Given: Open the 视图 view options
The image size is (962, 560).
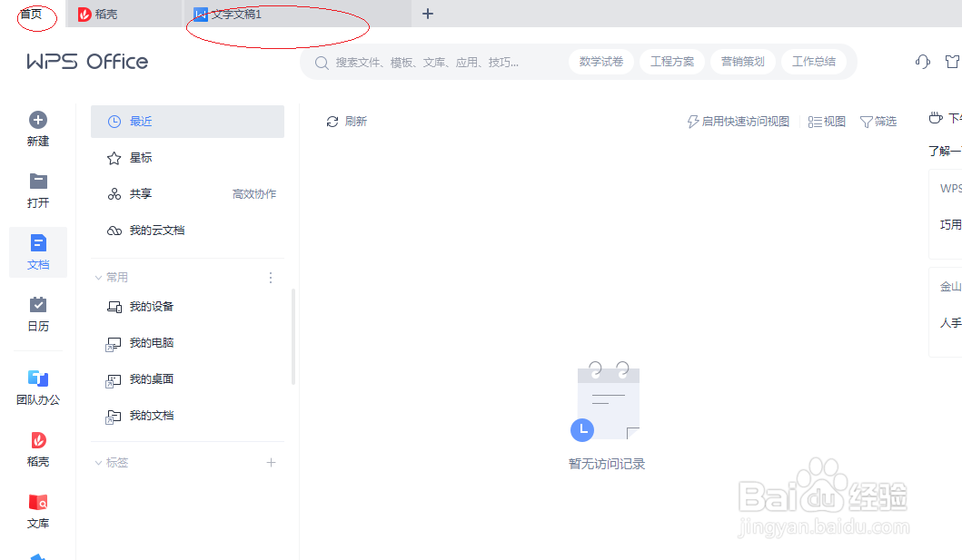Looking at the screenshot, I should point(827,122).
